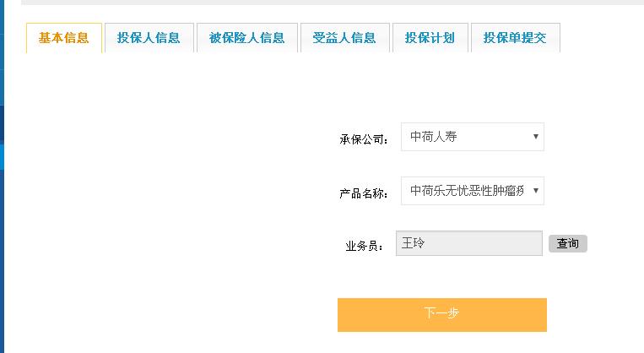Image resolution: width=644 pixels, height=353 pixels.
Task: Click the empty area right of 投保单提交 tab
Action: coord(599,38)
